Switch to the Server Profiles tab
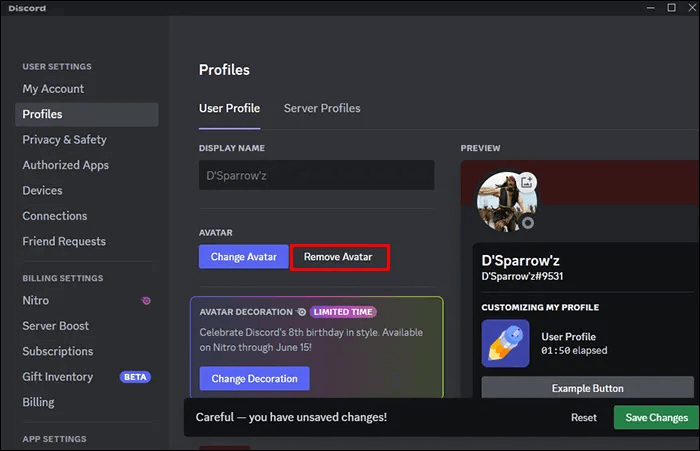Image resolution: width=700 pixels, height=451 pixels. click(x=322, y=109)
